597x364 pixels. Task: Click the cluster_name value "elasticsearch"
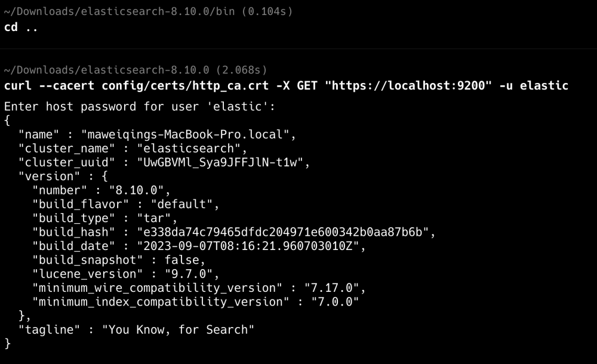[192, 148]
